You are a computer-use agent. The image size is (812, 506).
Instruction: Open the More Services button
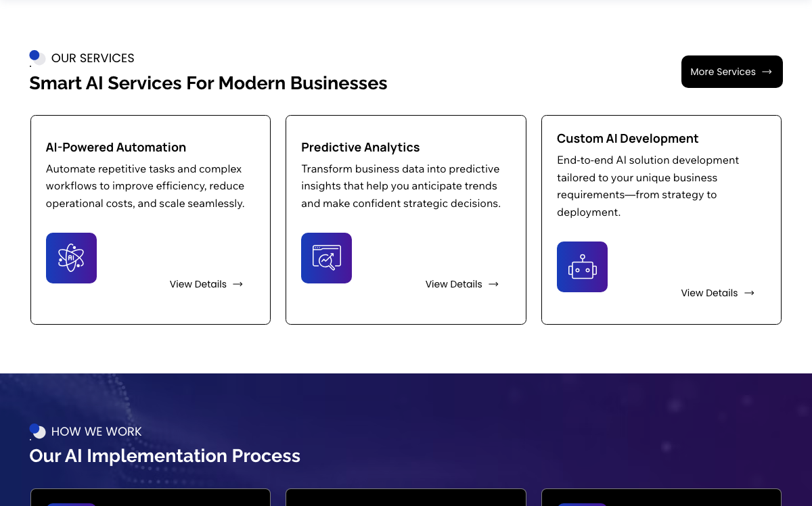732,72
